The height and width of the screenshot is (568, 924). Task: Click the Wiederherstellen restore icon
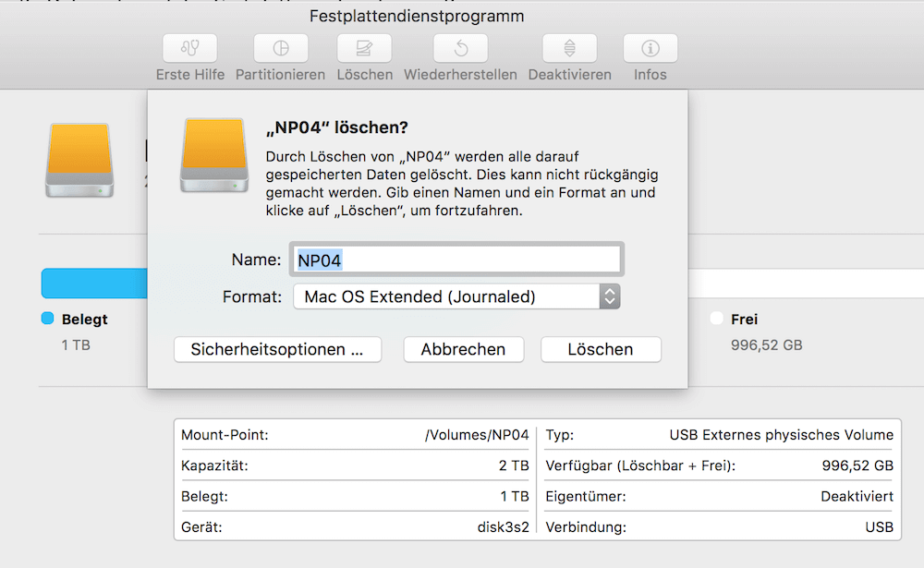pyautogui.click(x=460, y=48)
